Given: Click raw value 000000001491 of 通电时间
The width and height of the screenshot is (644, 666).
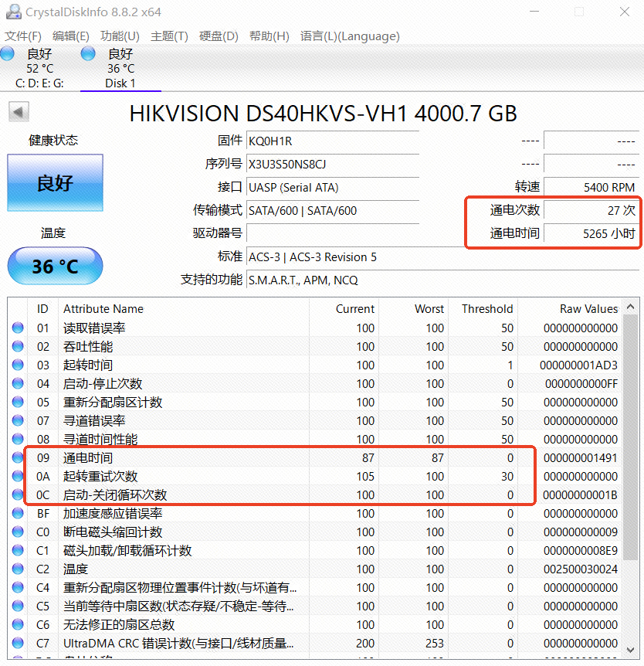Looking at the screenshot, I should pyautogui.click(x=581, y=458).
